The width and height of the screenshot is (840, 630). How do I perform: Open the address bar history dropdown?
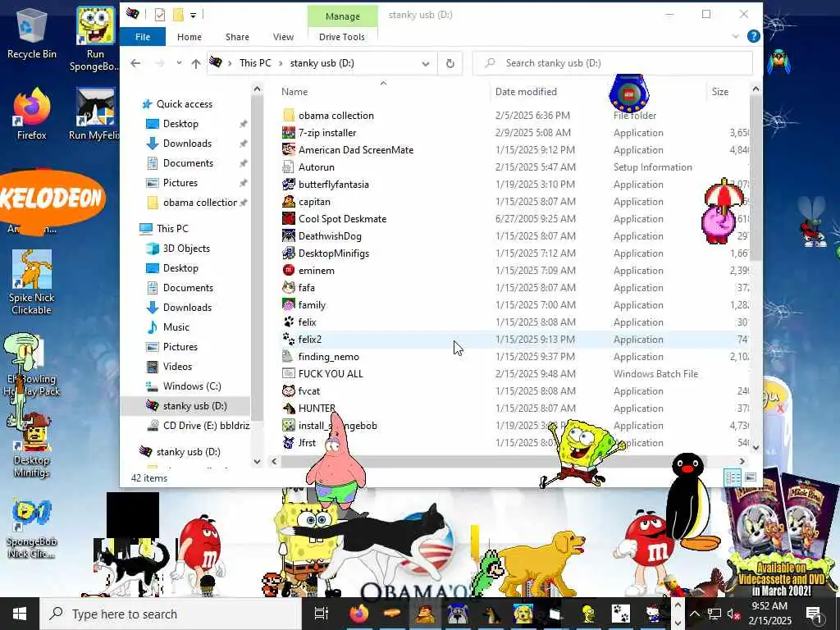(x=426, y=64)
